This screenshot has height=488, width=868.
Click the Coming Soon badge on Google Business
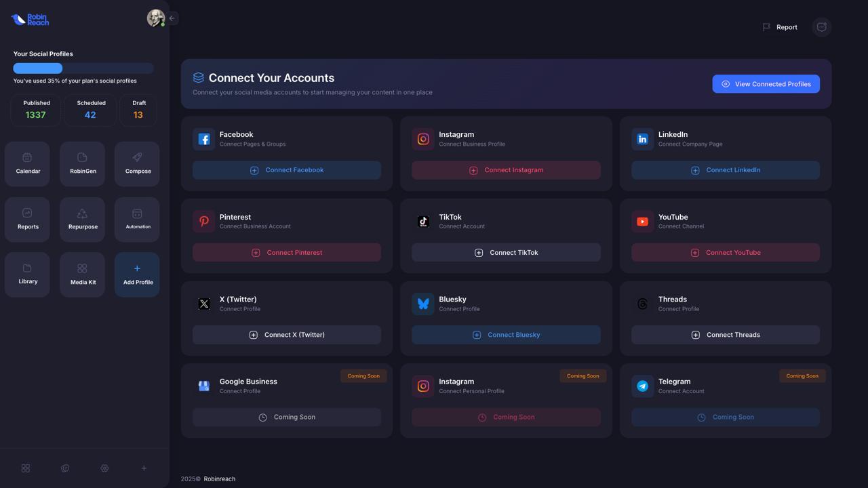tap(363, 376)
